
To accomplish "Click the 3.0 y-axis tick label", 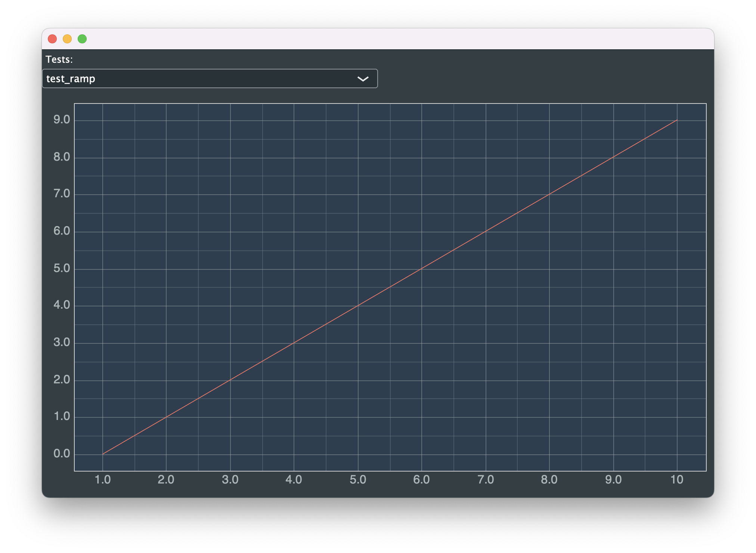I will click(62, 342).
